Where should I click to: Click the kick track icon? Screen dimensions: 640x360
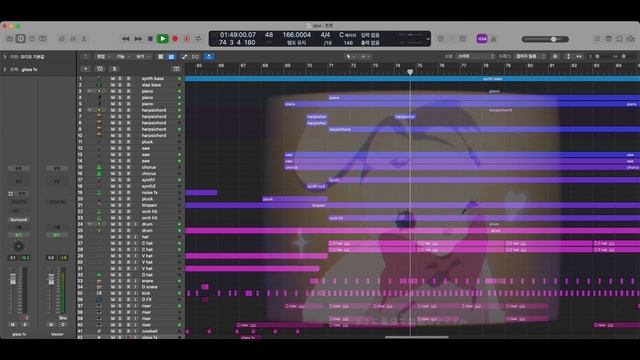click(99, 293)
